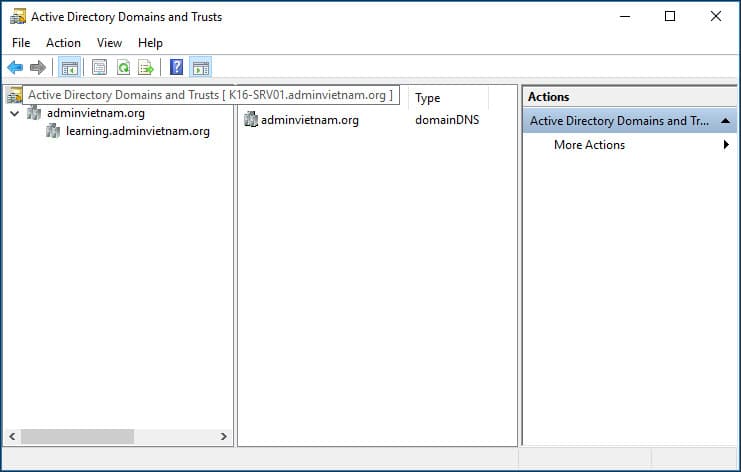Image resolution: width=741 pixels, height=472 pixels.
Task: Click right arrow of tree horizontal scrollbar
Action: pos(224,437)
